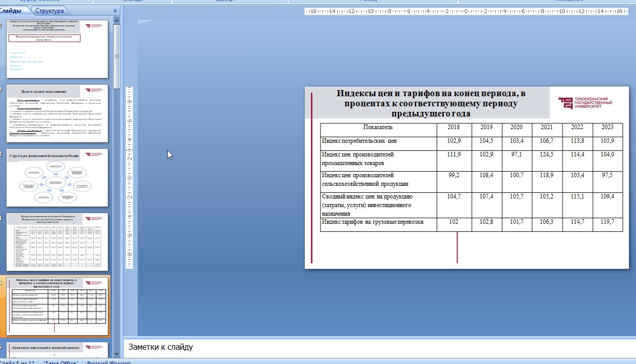Click the slide title Индексы цен и тарифов

(430, 103)
